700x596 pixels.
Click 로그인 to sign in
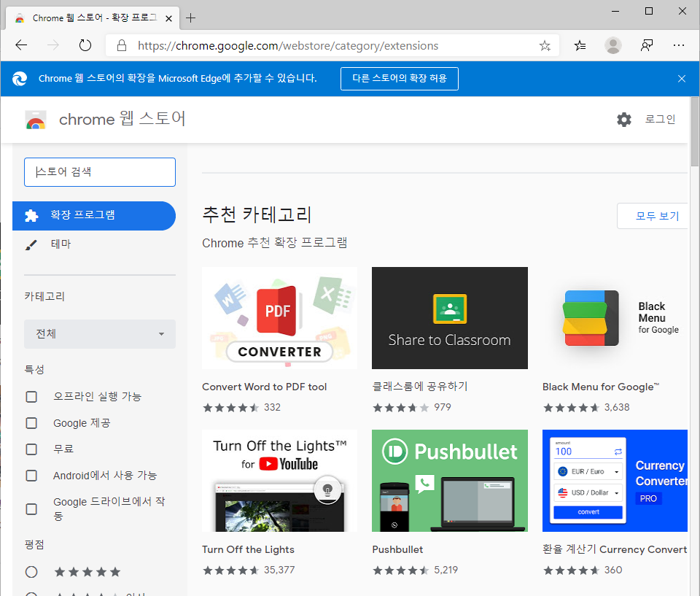point(660,120)
